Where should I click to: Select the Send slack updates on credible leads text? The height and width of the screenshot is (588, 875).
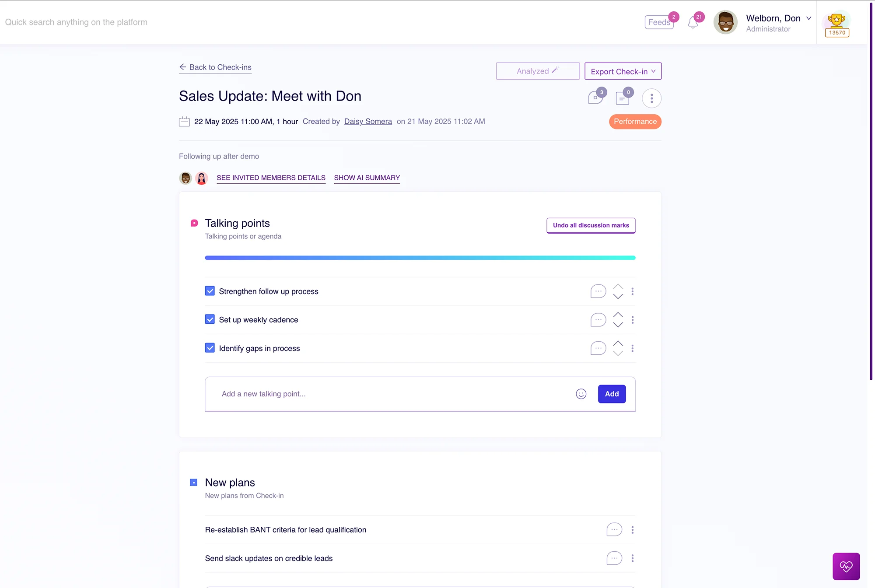(x=269, y=558)
